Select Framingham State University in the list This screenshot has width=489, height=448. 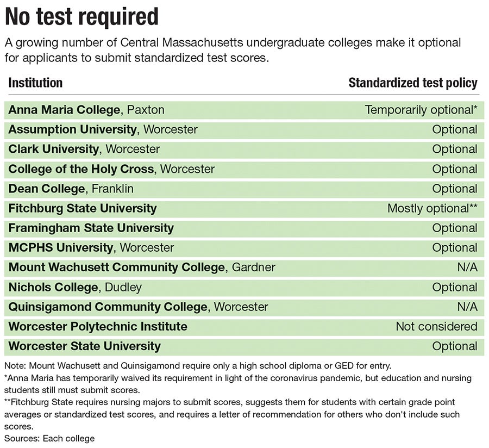point(91,228)
